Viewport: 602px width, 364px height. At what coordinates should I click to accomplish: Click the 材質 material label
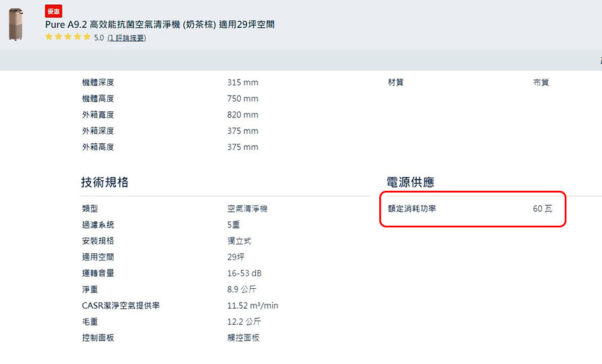(396, 82)
